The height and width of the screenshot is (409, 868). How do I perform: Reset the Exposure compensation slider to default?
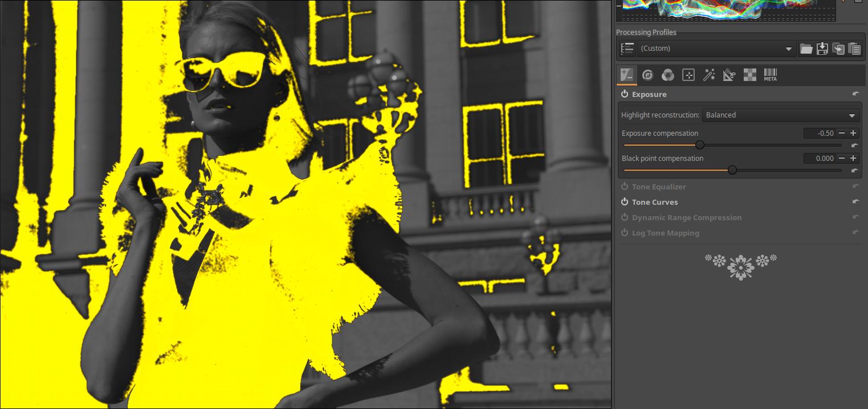pos(854,145)
